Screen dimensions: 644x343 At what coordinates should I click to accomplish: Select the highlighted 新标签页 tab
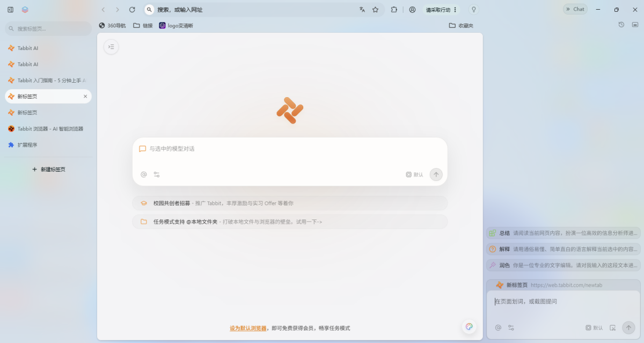tap(48, 97)
